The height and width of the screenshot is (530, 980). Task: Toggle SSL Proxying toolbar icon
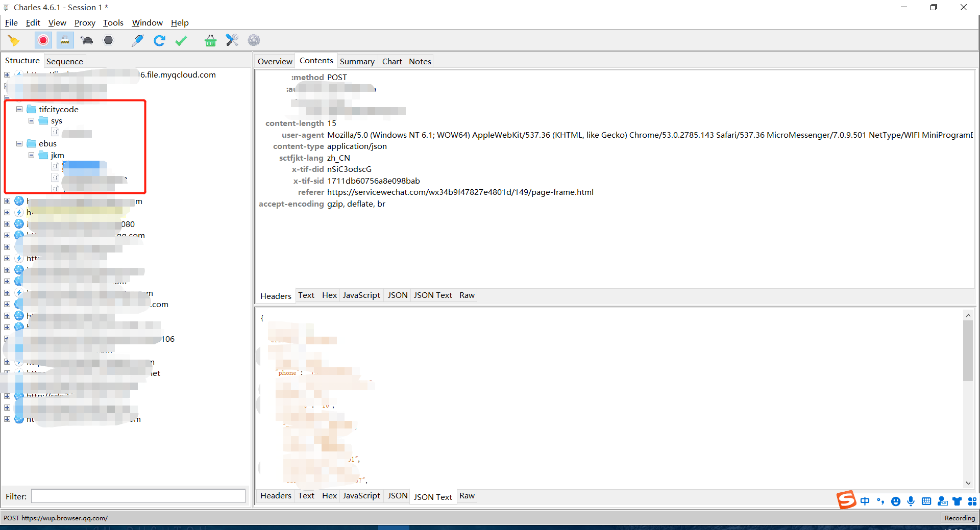(65, 40)
